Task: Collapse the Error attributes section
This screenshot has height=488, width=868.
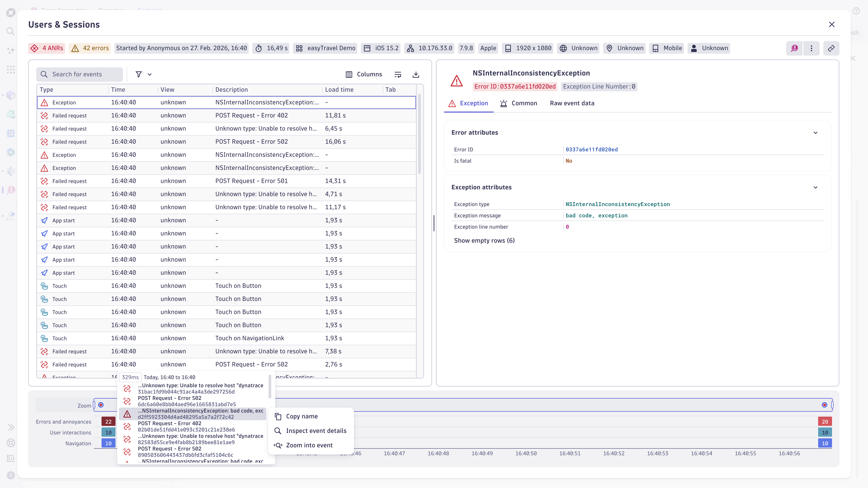Action: point(815,132)
